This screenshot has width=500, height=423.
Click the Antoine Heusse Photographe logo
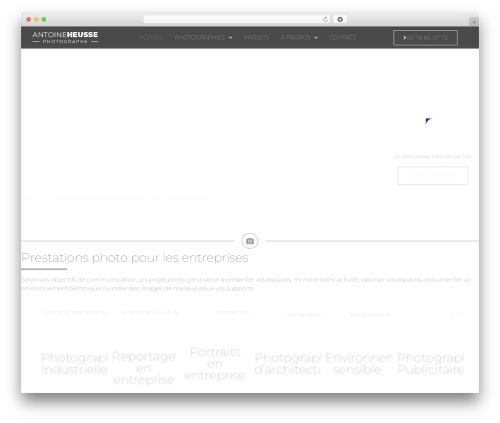point(65,37)
